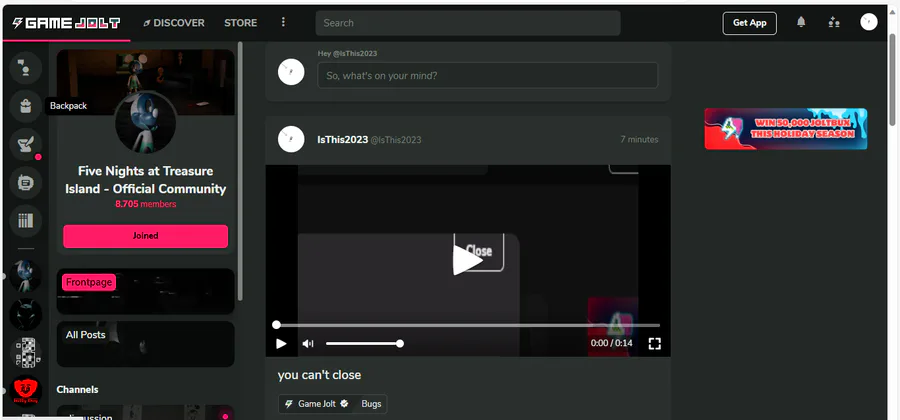The height and width of the screenshot is (420, 900).
Task: Open the Store page
Action: coord(240,23)
